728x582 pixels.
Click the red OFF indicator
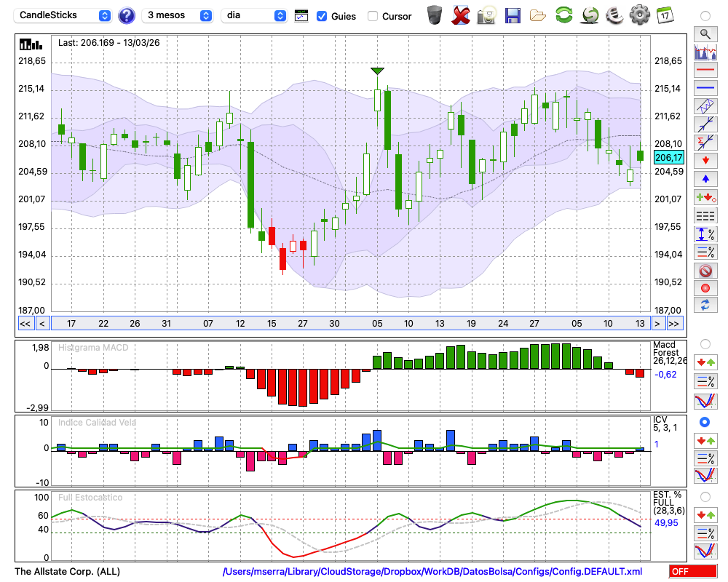[x=693, y=571]
